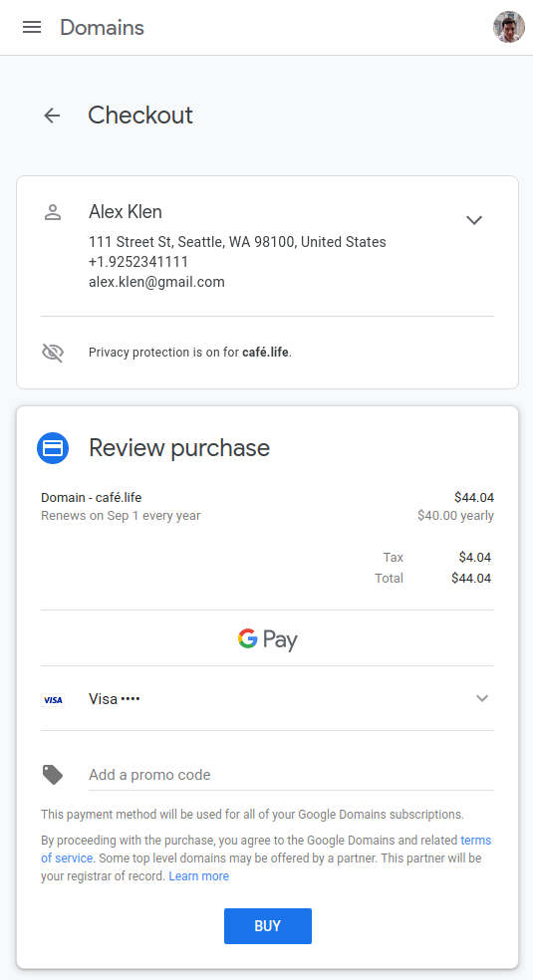Click the Domain - café.life line item
The height and width of the screenshot is (980, 533).
92,498
